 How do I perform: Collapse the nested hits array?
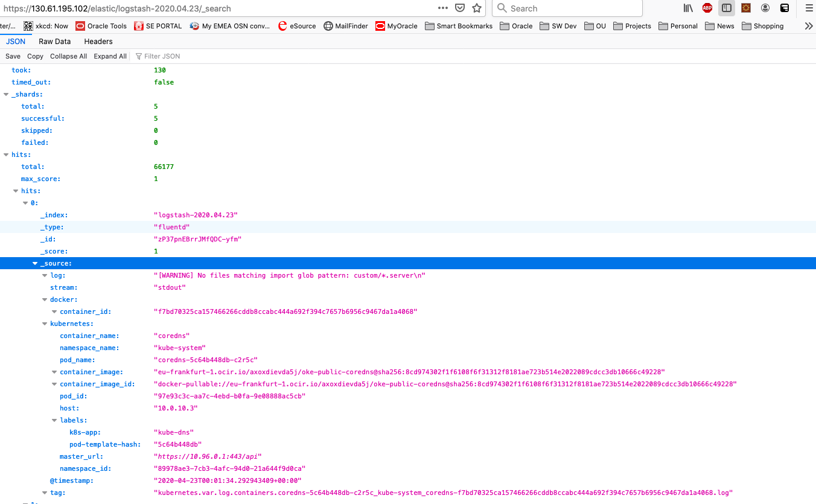[x=16, y=191]
